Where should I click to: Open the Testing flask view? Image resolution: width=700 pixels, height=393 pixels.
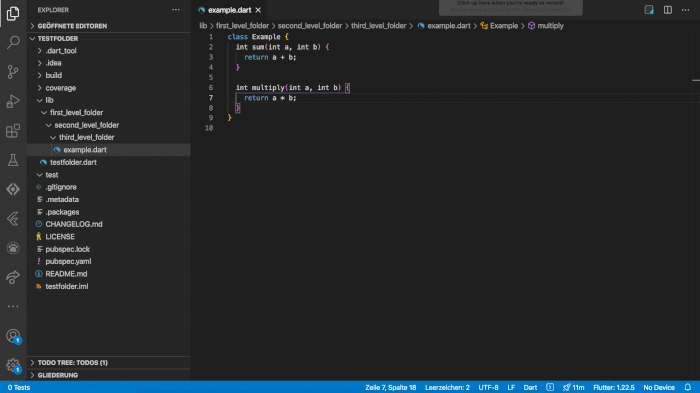click(13, 160)
